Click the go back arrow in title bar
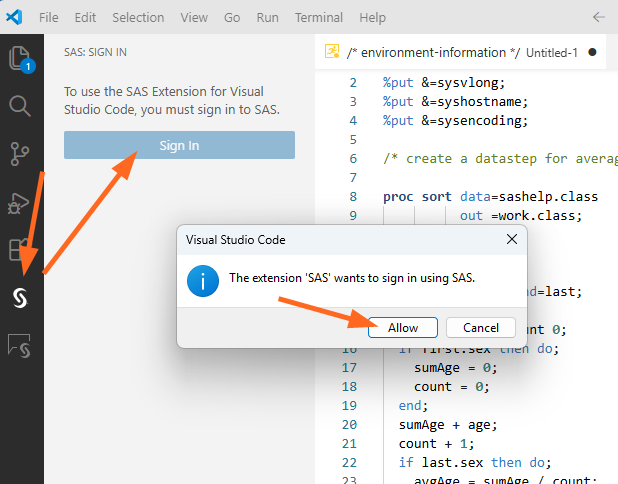 pos(599,17)
